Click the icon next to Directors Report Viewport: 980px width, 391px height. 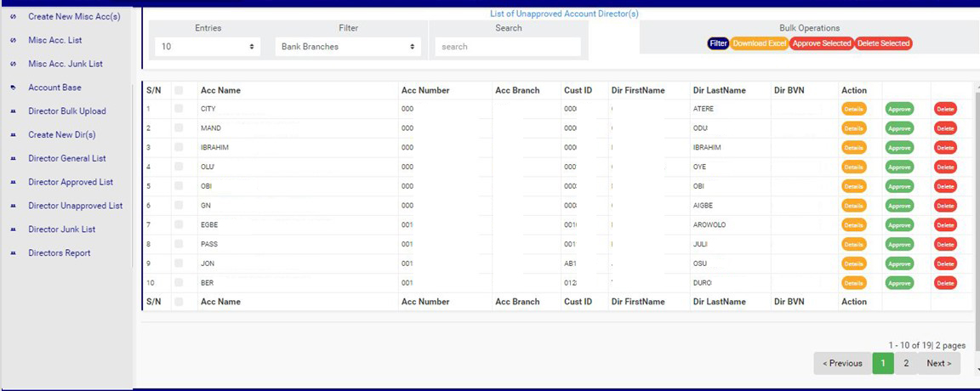click(x=13, y=253)
